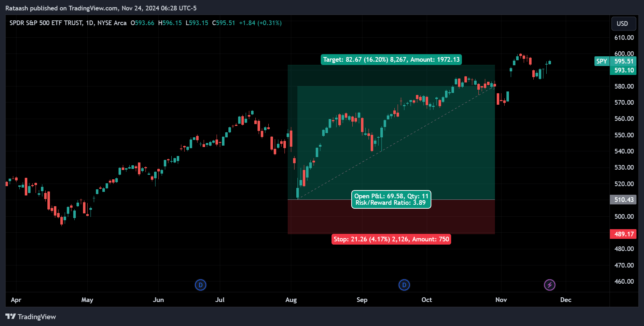Click the May label on time axis
Viewport: 644px width, 326px height.
[87, 300]
